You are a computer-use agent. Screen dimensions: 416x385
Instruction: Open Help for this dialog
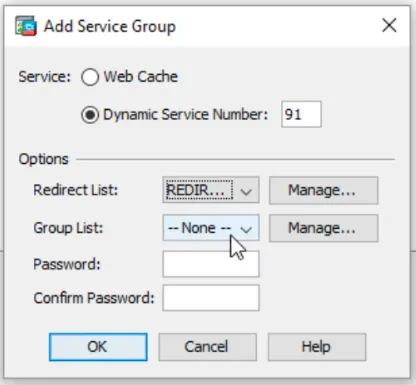point(317,347)
